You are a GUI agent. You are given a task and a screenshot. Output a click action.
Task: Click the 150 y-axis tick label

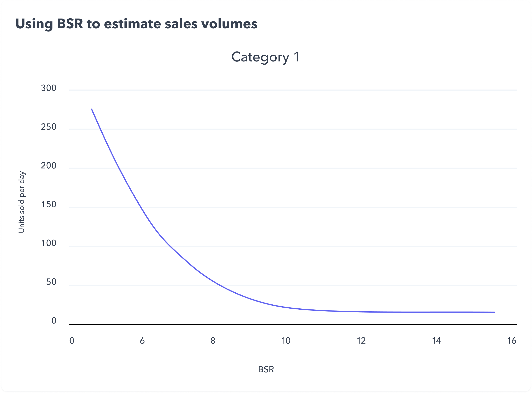[x=48, y=204]
